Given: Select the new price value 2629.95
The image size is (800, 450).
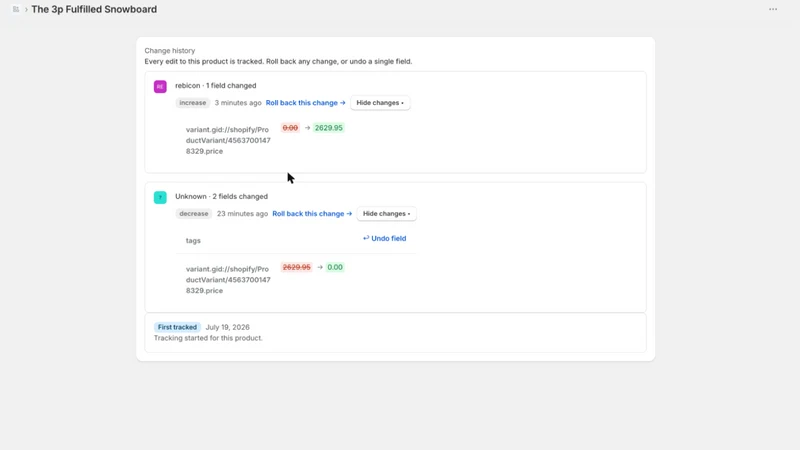Looking at the screenshot, I should [x=329, y=128].
